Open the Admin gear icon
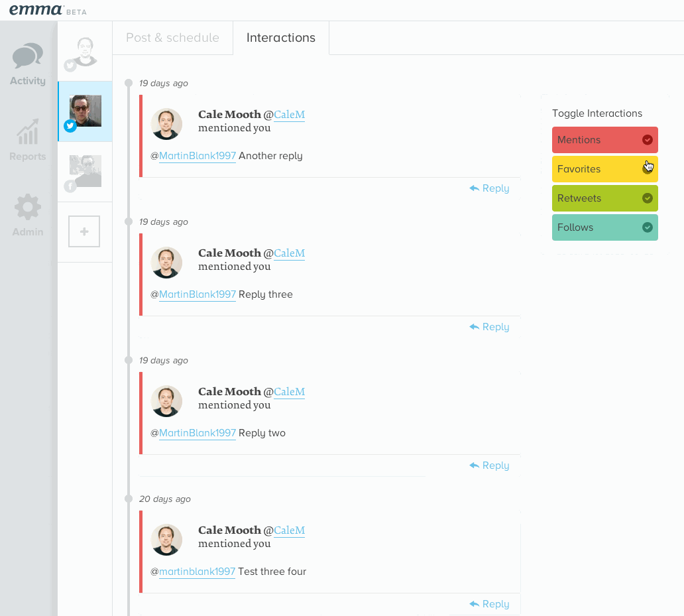Viewport: 684px width, 616px height. pos(28,208)
